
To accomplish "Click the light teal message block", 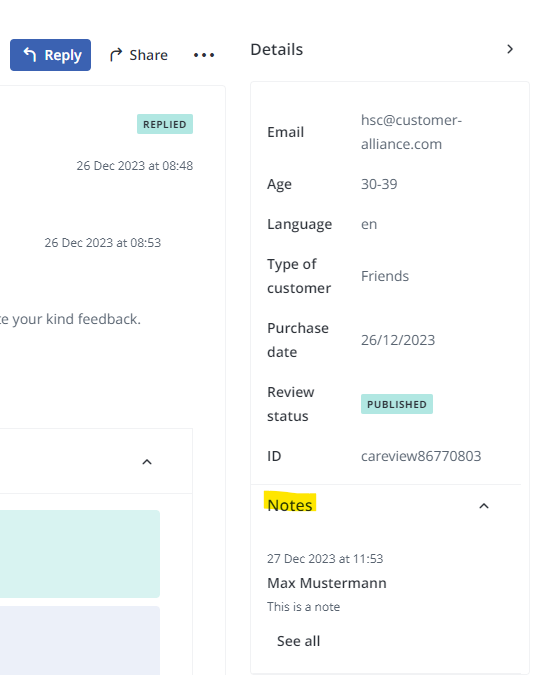I will pos(80,554).
